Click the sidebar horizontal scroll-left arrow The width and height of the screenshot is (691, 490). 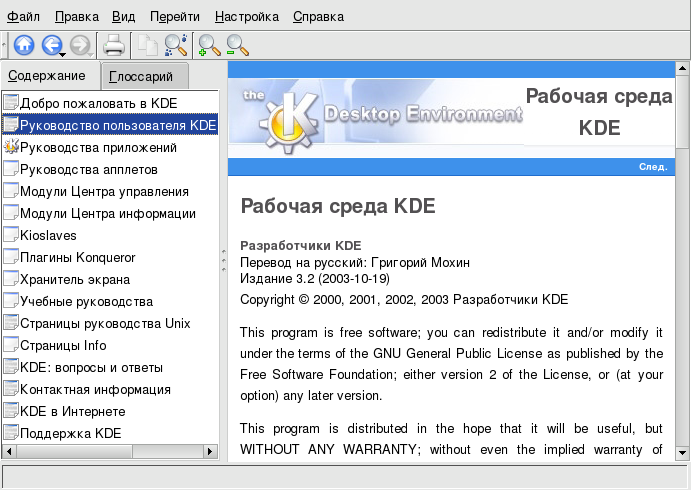(9, 451)
